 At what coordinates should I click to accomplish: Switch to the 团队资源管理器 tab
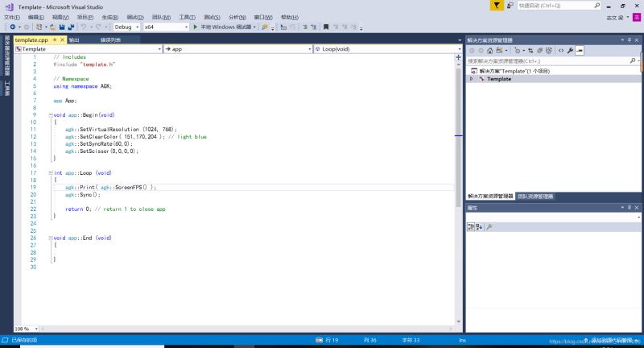pyautogui.click(x=535, y=196)
